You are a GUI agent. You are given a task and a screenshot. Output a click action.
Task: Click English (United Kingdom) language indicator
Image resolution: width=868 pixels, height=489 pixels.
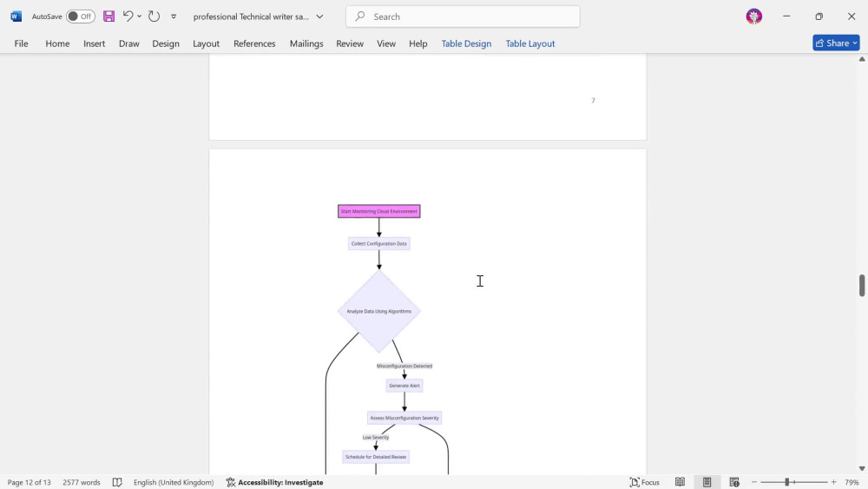point(174,482)
